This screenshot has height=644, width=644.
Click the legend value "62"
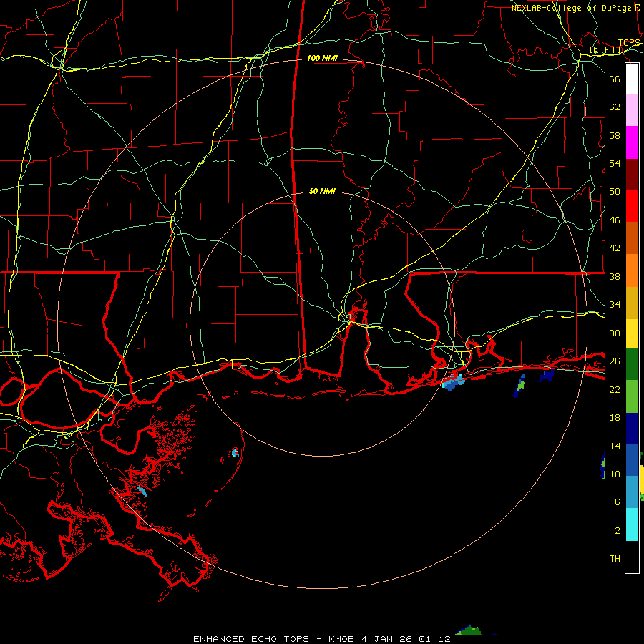pos(615,107)
